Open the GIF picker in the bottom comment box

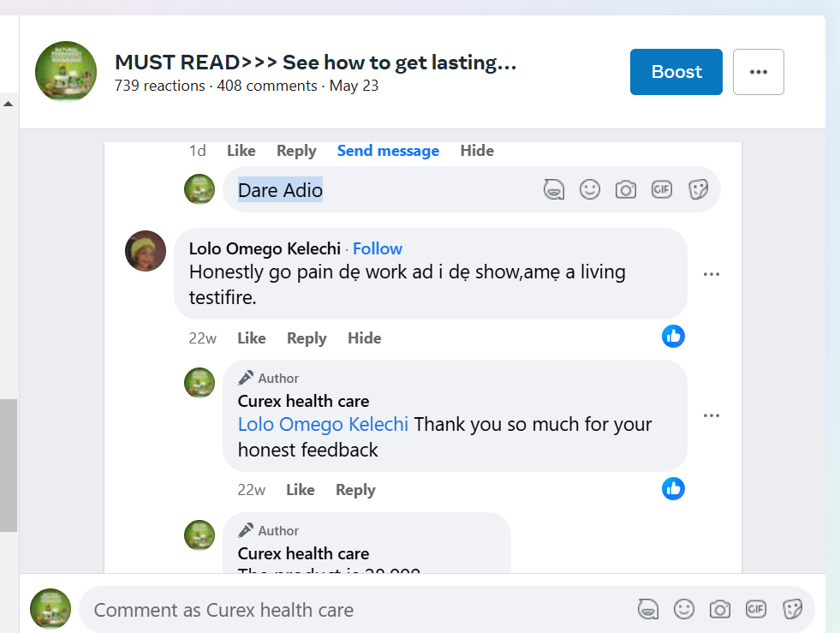pos(756,609)
